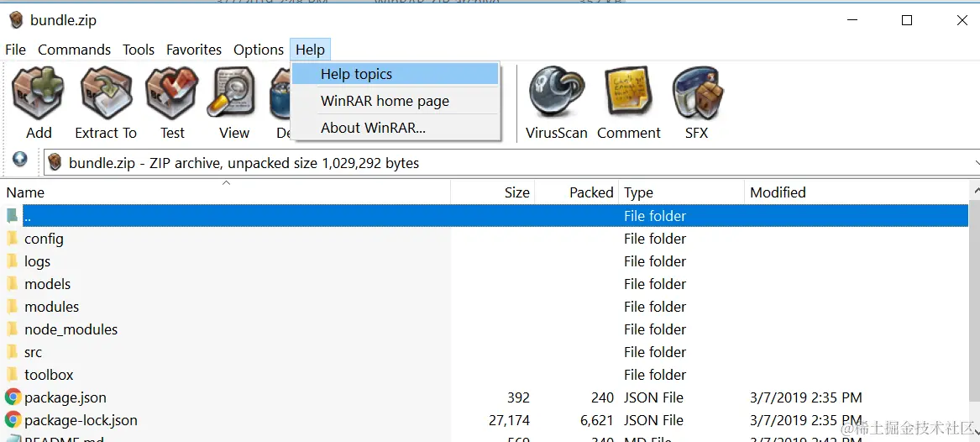Select the models folder name
Screen dimensions: 980x442
pyautogui.click(x=48, y=284)
